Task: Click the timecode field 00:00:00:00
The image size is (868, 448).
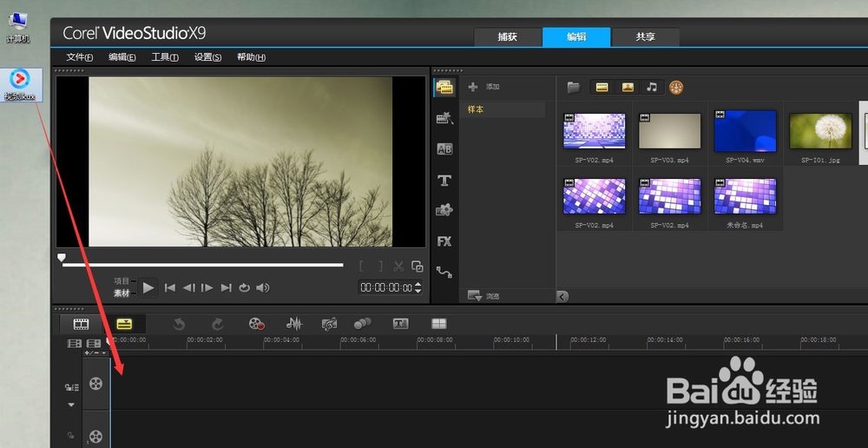Action: 386,288
